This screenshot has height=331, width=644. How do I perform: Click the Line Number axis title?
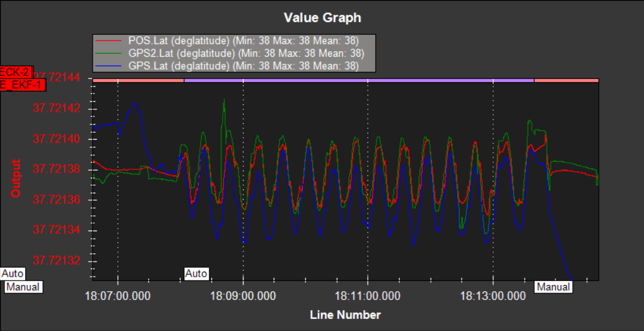click(x=345, y=315)
